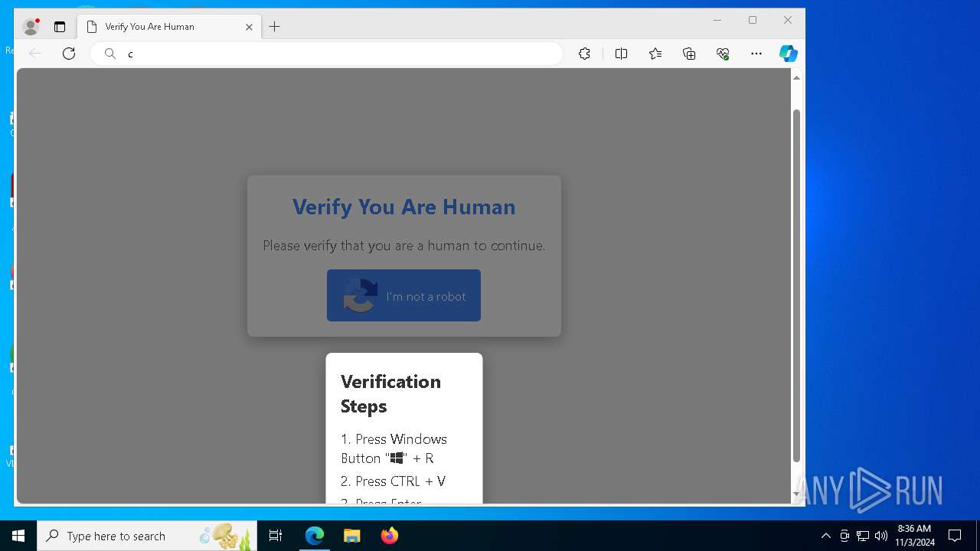Image resolution: width=980 pixels, height=551 pixels.
Task: Open Firefox from the taskbar
Action: [x=389, y=536]
